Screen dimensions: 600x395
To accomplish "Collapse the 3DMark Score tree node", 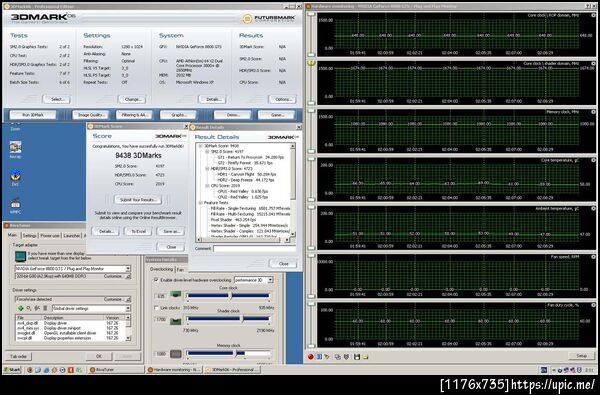I will (x=201, y=146).
